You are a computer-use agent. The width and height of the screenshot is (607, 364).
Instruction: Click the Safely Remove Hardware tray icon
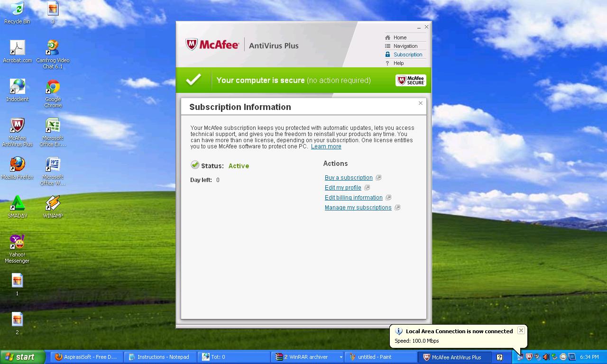[554, 357]
